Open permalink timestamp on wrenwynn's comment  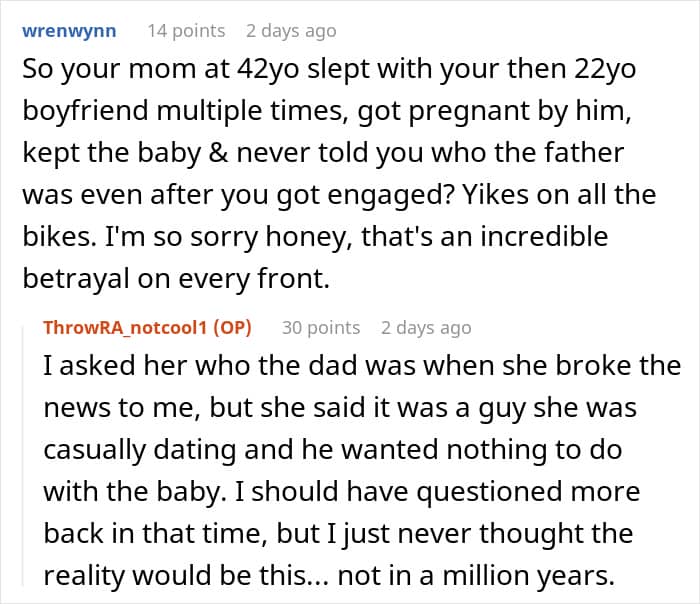click(291, 31)
